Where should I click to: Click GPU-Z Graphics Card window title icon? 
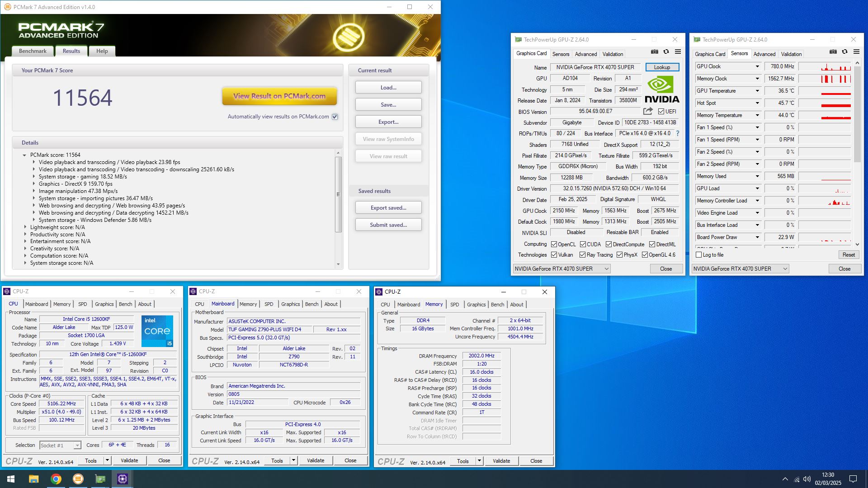click(x=519, y=40)
